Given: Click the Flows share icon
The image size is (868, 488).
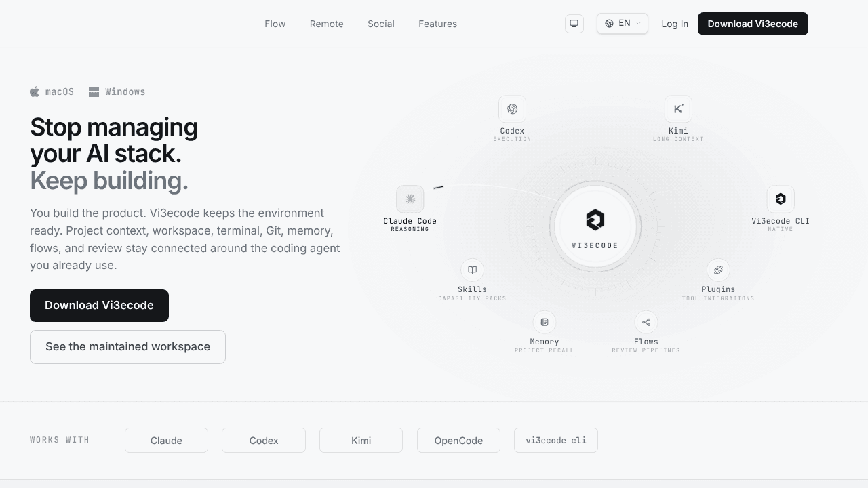Looking at the screenshot, I should (x=646, y=322).
